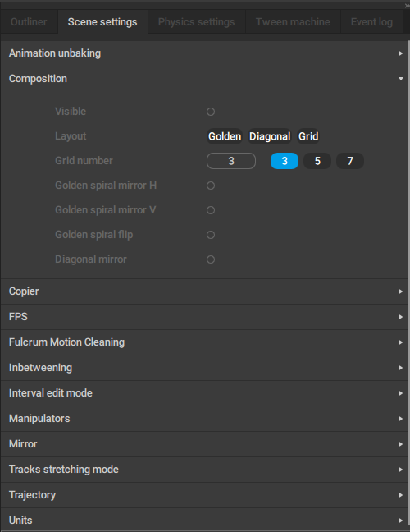The width and height of the screenshot is (410, 532).
Task: Switch to the Outliner tab
Action: click(30, 21)
